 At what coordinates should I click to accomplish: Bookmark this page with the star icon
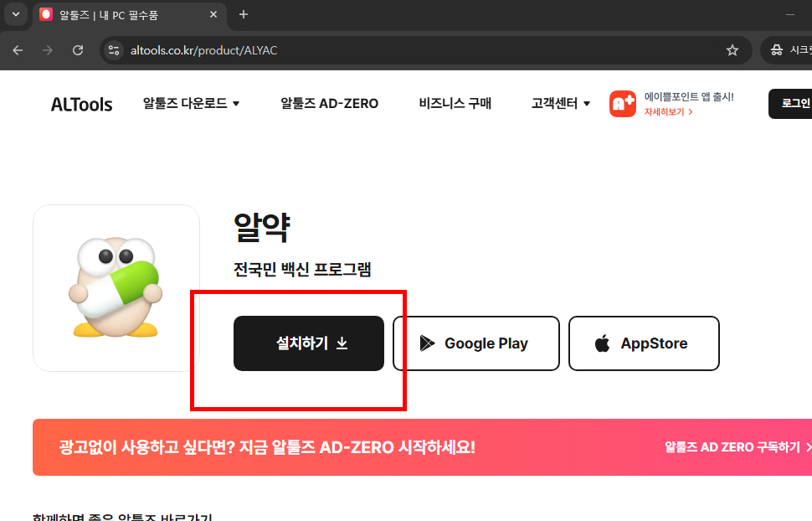click(x=732, y=50)
